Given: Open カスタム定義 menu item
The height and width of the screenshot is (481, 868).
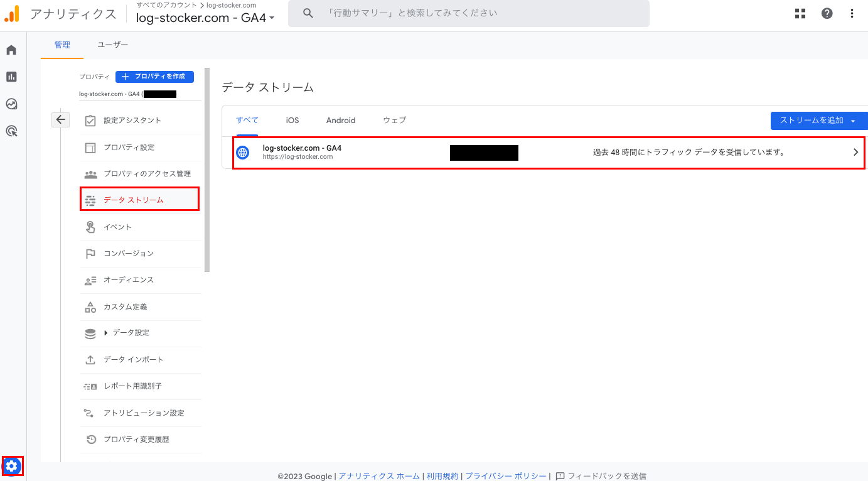Looking at the screenshot, I should pyautogui.click(x=126, y=307).
